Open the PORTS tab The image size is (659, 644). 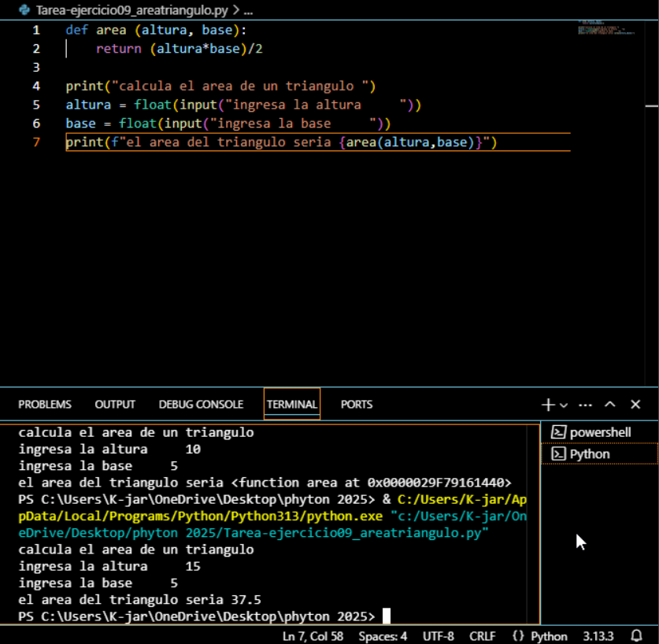(x=357, y=405)
